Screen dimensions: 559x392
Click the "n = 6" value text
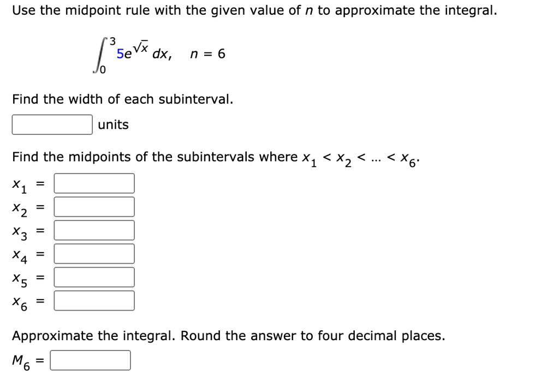pos(207,54)
